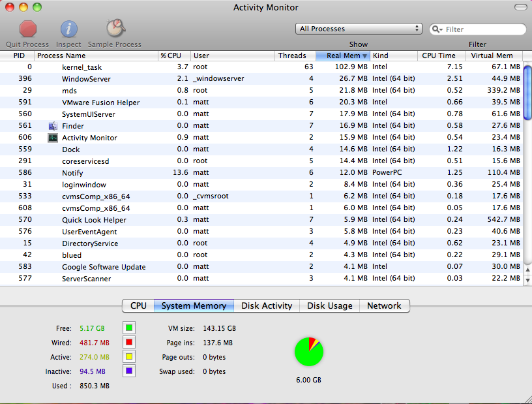Click the yellow Active memory color swatch
Screen dimensions: 532x404
click(129, 356)
